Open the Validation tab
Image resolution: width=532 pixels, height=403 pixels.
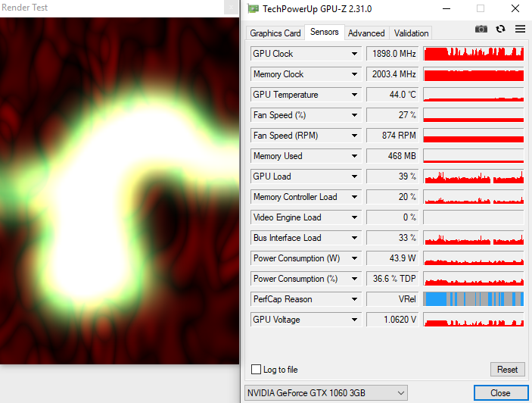[411, 33]
